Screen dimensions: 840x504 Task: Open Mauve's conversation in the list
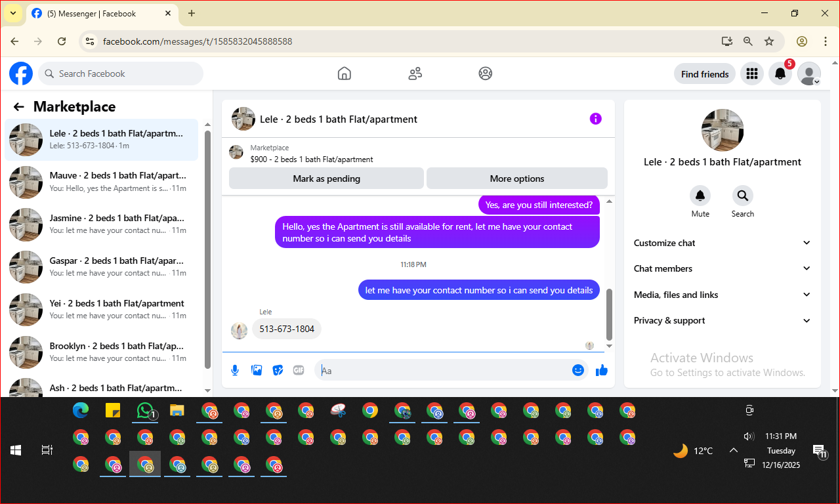102,182
